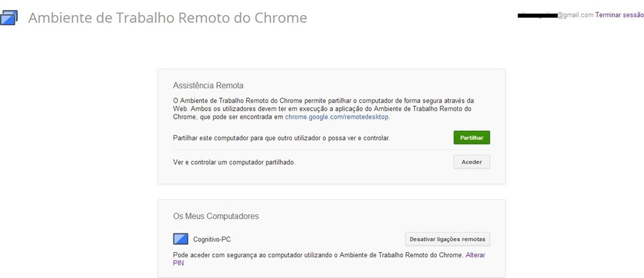The height and width of the screenshot is (278, 644).
Task: Click the Alterar PIN link
Action: tap(329, 259)
